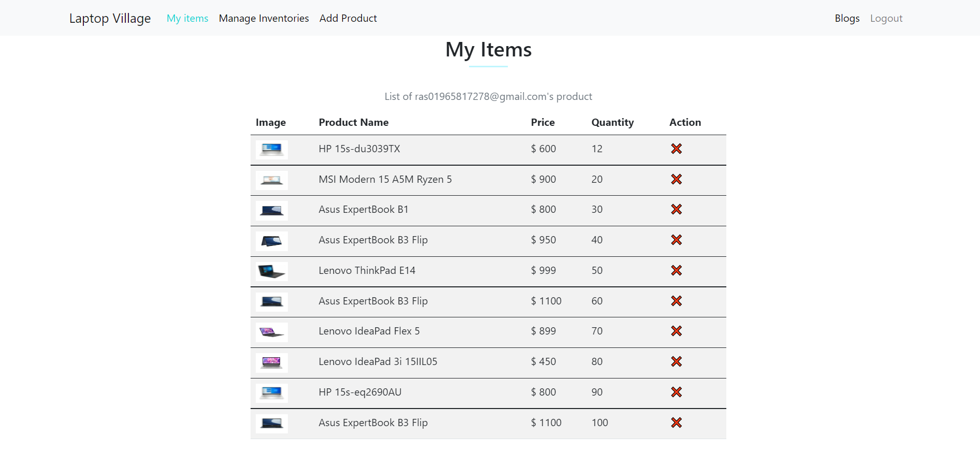Viewport: 980px width, 466px height.
Task: Click the Lenovo IdeaPad 3i 15IIL05 thumbnail
Action: [x=272, y=362]
